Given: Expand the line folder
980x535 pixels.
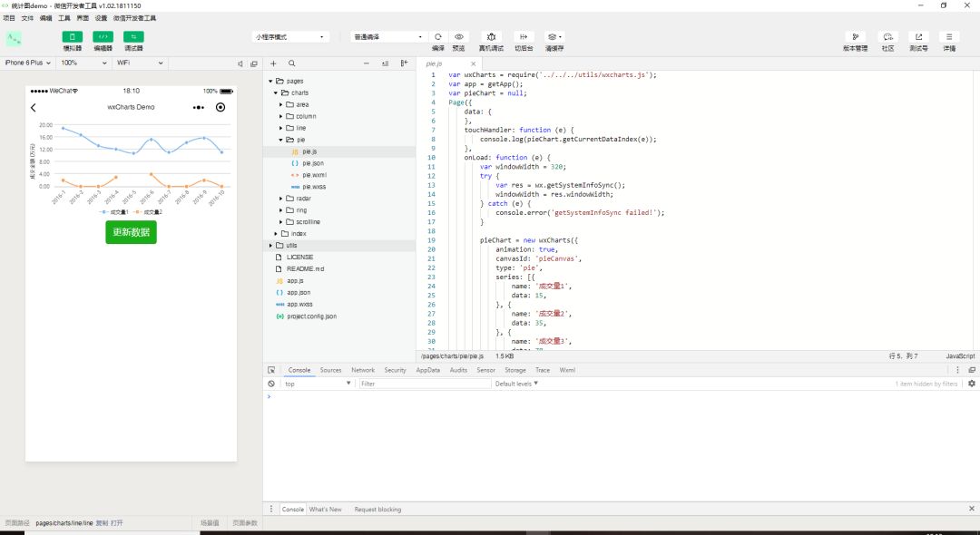Looking at the screenshot, I should 281,128.
